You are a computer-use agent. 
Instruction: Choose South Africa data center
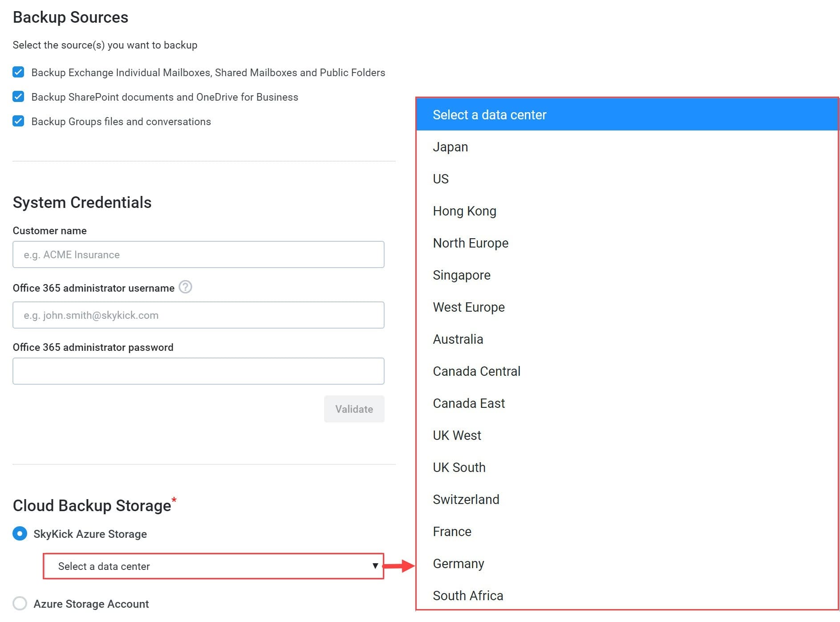(x=468, y=595)
